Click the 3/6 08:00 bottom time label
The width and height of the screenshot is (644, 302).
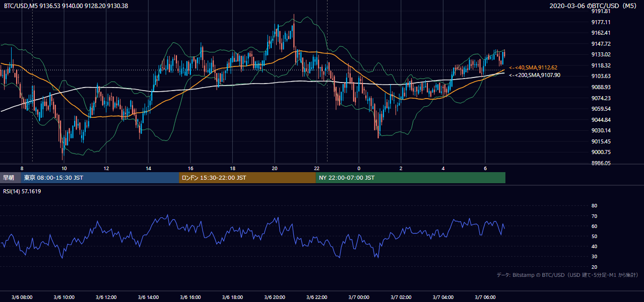(x=22, y=297)
